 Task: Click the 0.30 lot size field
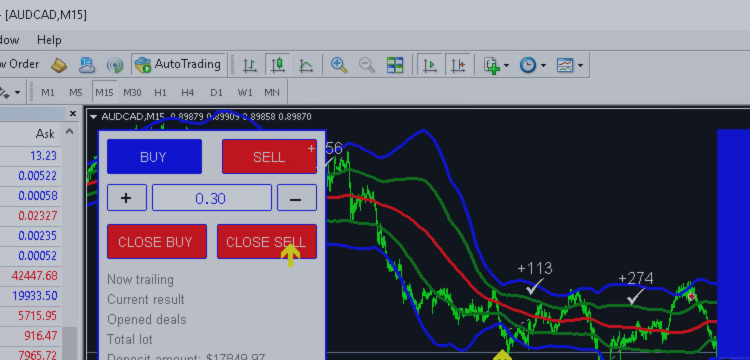click(x=211, y=198)
